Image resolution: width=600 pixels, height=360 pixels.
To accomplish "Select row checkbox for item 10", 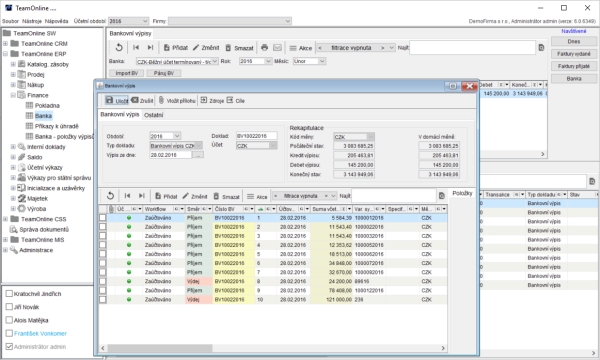I will 103,300.
